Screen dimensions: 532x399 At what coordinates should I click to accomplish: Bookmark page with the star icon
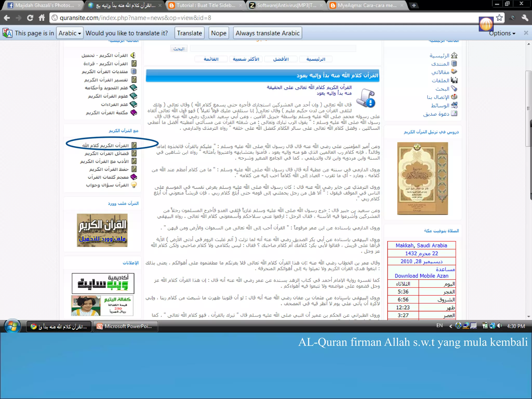(499, 18)
